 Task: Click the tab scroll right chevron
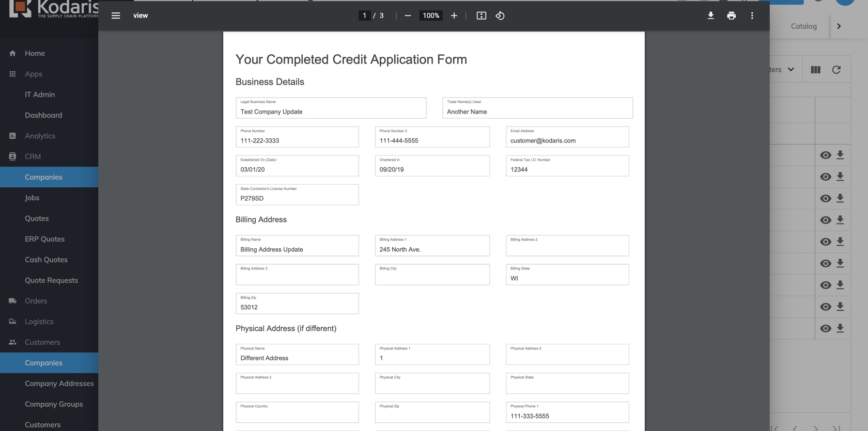(839, 26)
